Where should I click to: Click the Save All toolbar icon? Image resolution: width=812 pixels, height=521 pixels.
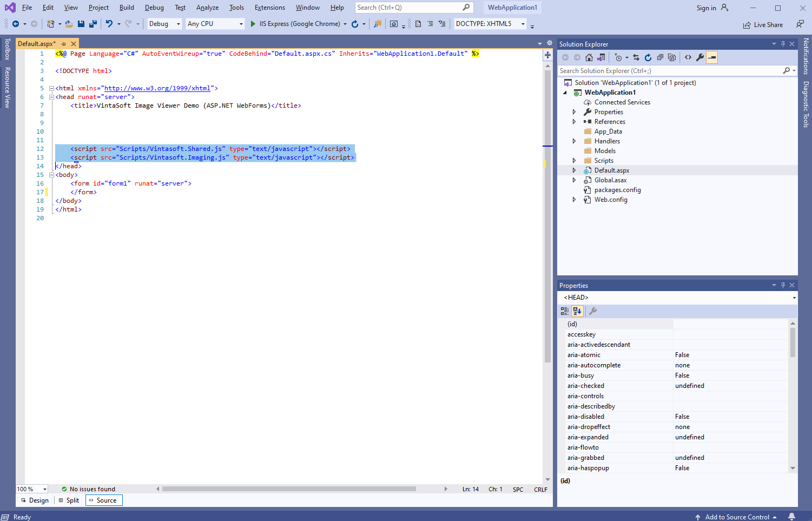[x=93, y=24]
